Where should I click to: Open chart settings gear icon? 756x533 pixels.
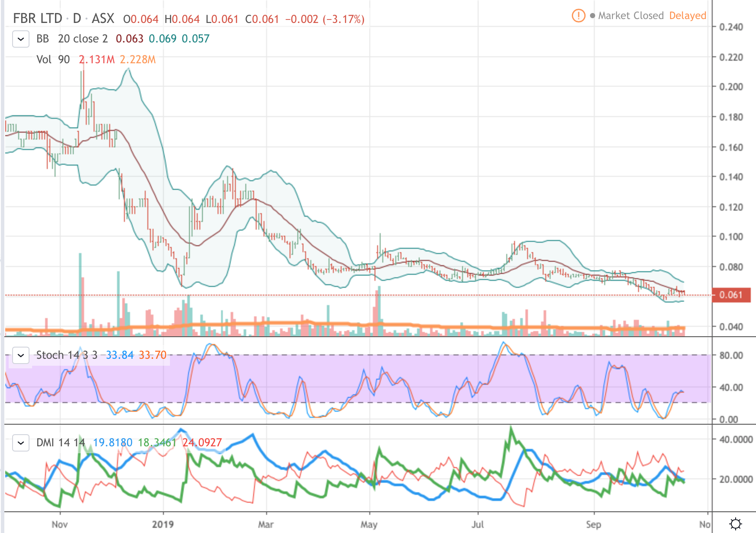pyautogui.click(x=736, y=524)
